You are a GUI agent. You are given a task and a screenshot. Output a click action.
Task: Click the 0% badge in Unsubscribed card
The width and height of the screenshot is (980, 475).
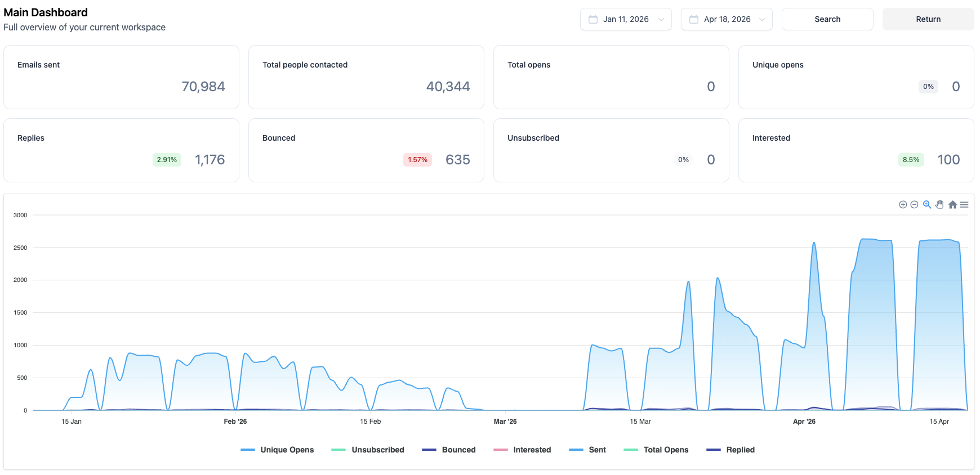(x=684, y=160)
